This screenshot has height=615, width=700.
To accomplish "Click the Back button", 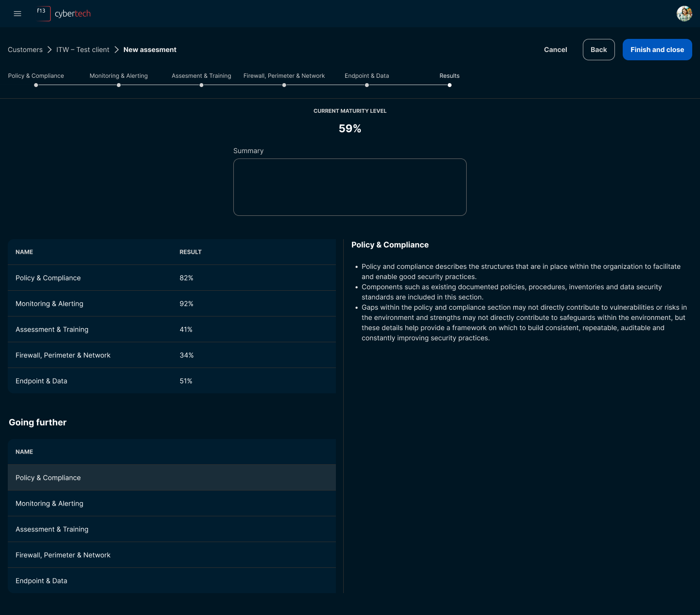I will [598, 50].
